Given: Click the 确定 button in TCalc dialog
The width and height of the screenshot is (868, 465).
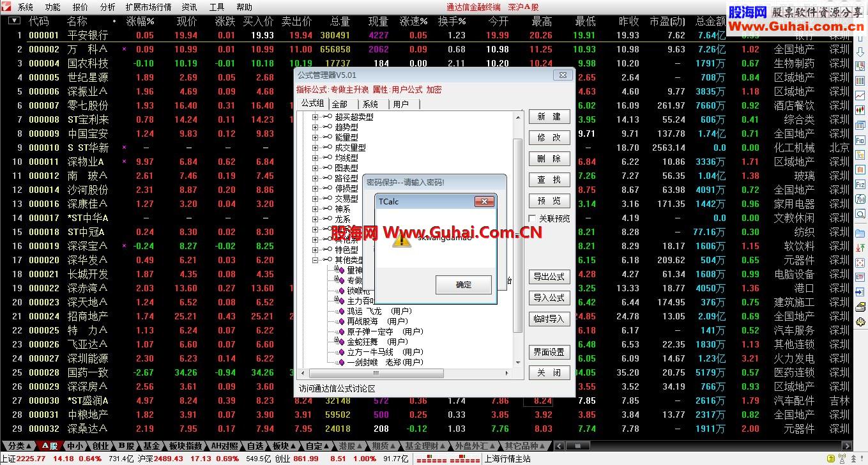Looking at the screenshot, I should pos(464,285).
